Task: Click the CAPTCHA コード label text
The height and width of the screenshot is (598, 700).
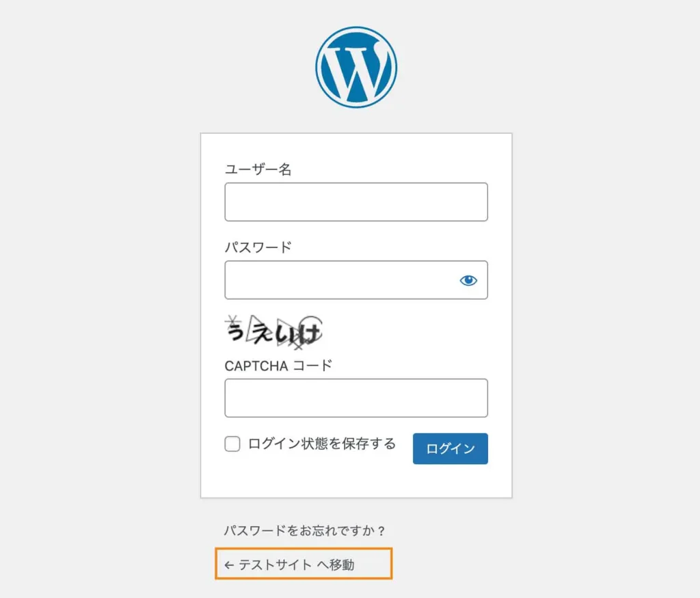Action: pos(278,366)
